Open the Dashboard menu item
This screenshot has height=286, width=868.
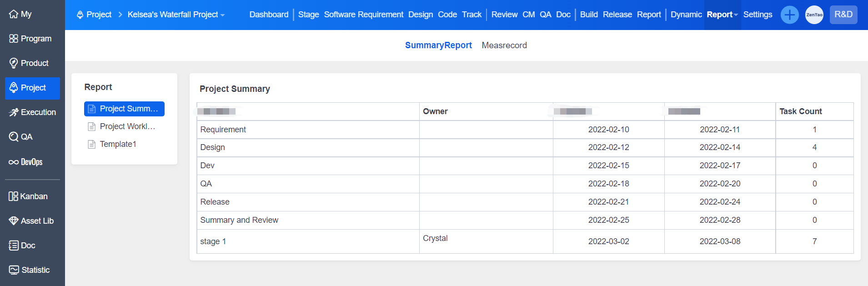269,15
